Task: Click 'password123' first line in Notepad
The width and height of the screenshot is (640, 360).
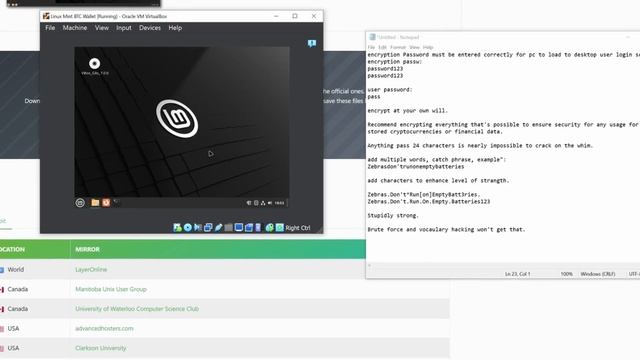Action: [x=385, y=69]
